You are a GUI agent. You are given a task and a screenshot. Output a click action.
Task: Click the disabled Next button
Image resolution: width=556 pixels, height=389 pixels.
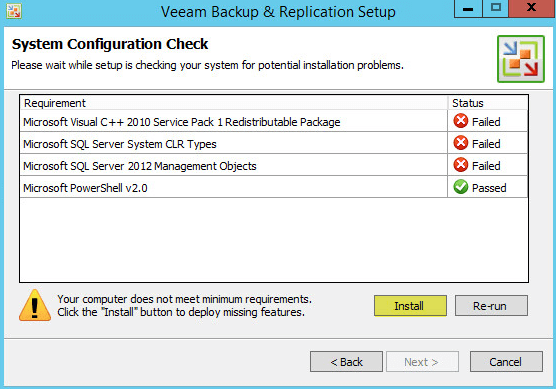click(422, 362)
